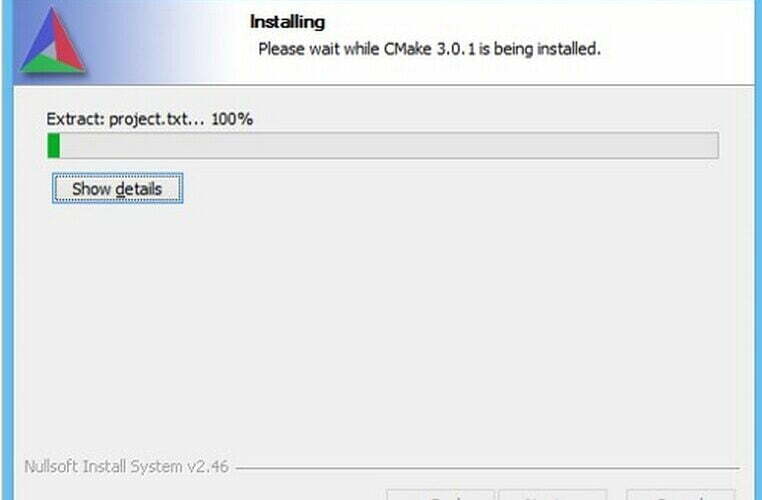This screenshot has height=500, width=762.
Task: Click the horizontal divider beside Nullsoft label
Action: point(487,468)
